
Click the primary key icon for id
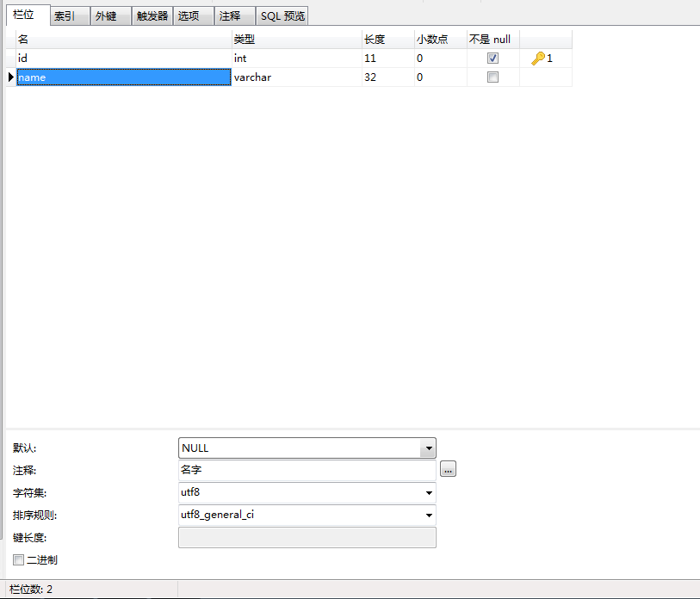tap(538, 58)
